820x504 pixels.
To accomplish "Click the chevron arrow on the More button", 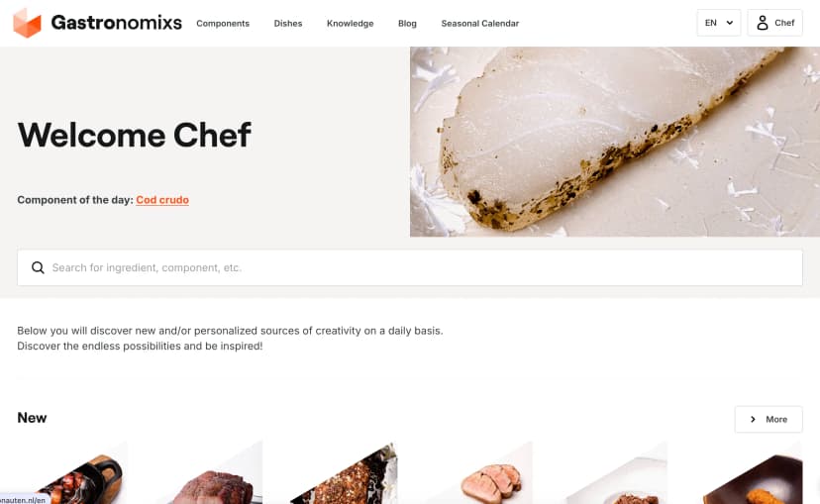I will (x=753, y=419).
